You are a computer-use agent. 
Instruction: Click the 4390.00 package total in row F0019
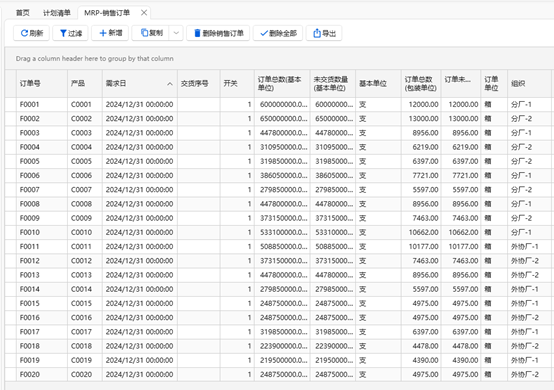pos(421,360)
